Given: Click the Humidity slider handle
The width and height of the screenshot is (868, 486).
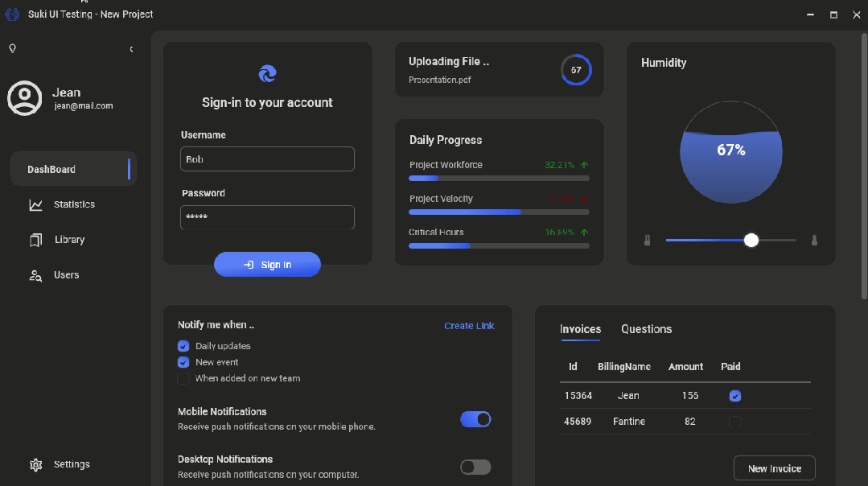Looking at the screenshot, I should pos(751,241).
